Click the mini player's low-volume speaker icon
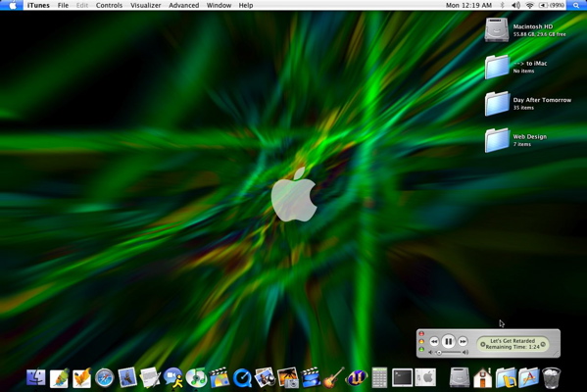587x392 pixels. (x=430, y=353)
